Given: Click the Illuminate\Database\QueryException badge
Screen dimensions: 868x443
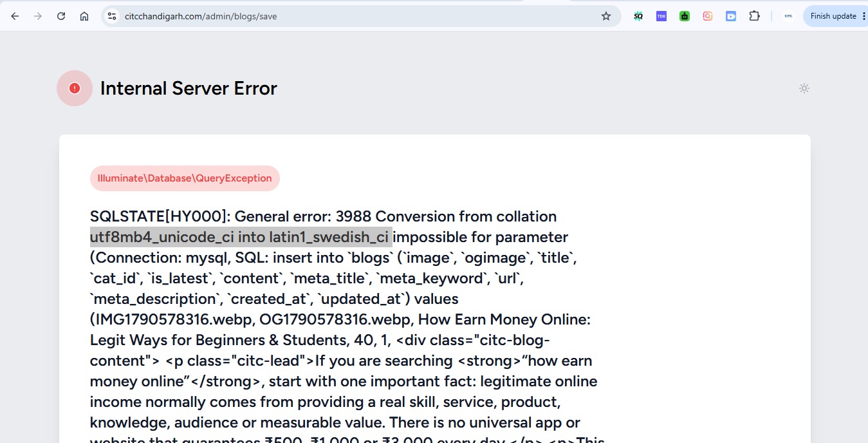Looking at the screenshot, I should tap(185, 178).
